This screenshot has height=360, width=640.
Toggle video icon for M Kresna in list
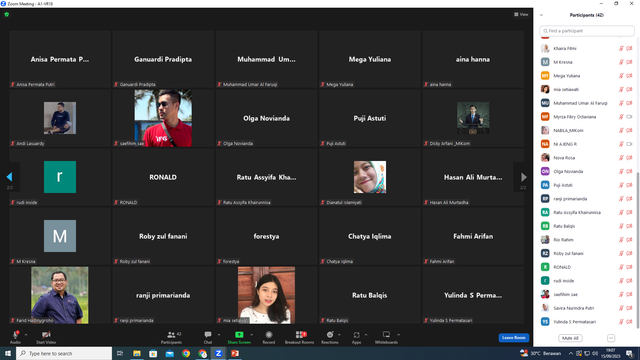coord(629,62)
